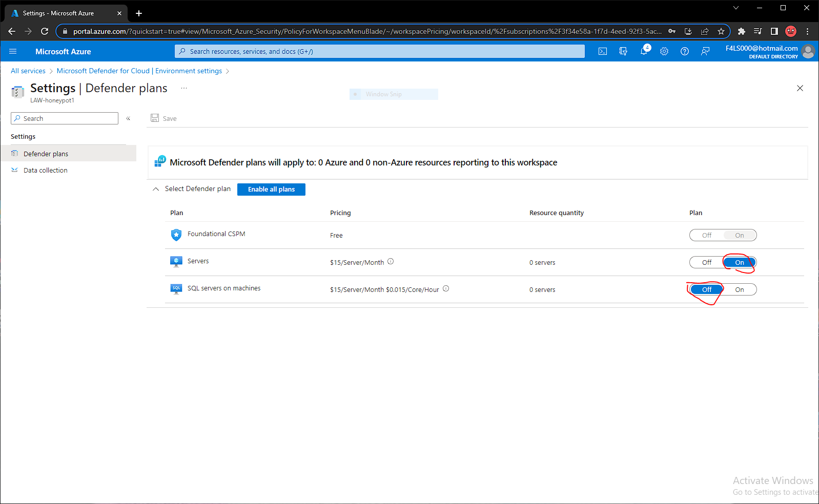The width and height of the screenshot is (819, 504).
Task: Click the browser Forward arrow
Action: (x=28, y=31)
